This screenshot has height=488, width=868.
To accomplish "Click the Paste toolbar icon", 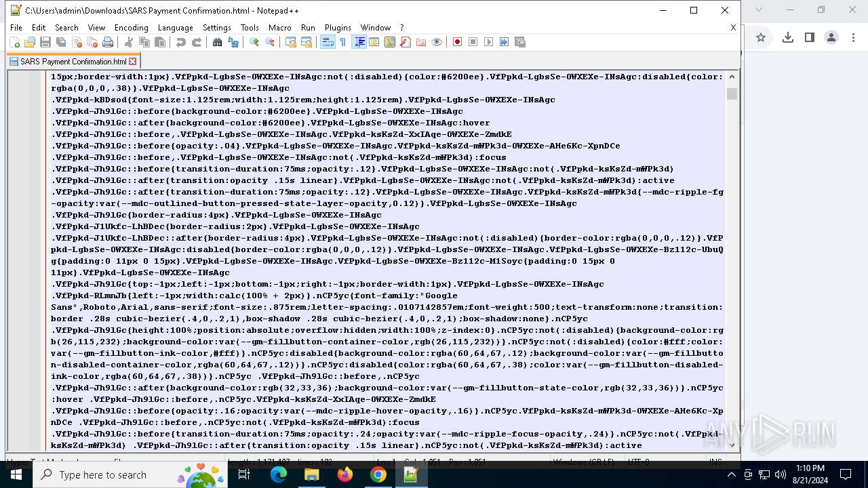I will click(x=160, y=42).
